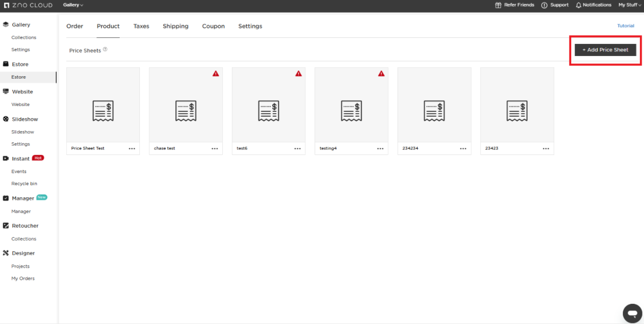Open My Orders under Designer
The width and height of the screenshot is (644, 324).
pyautogui.click(x=23, y=279)
